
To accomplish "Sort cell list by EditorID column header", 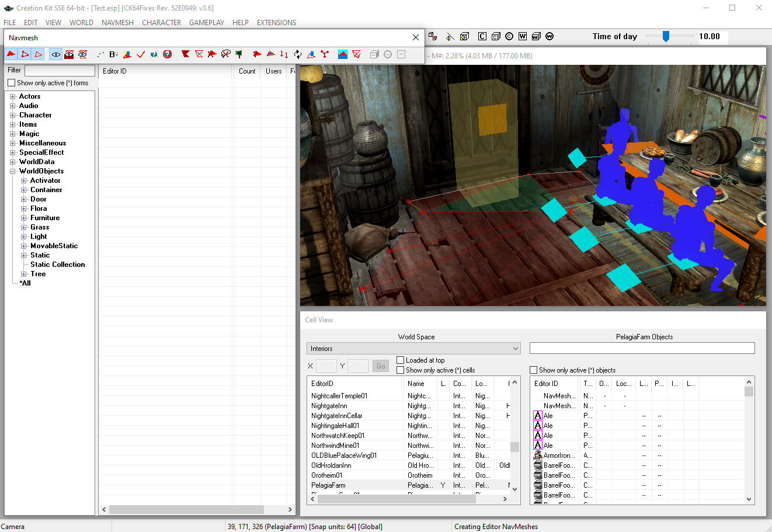I will point(355,384).
